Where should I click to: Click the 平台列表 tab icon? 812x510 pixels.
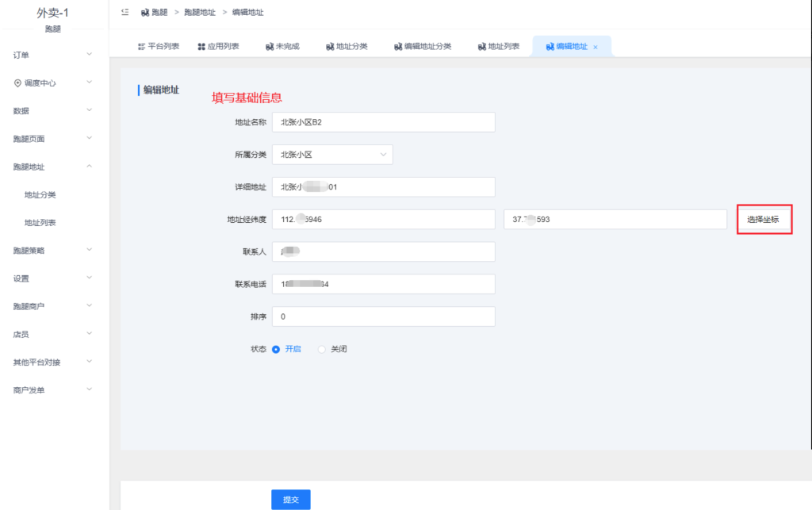click(x=141, y=47)
